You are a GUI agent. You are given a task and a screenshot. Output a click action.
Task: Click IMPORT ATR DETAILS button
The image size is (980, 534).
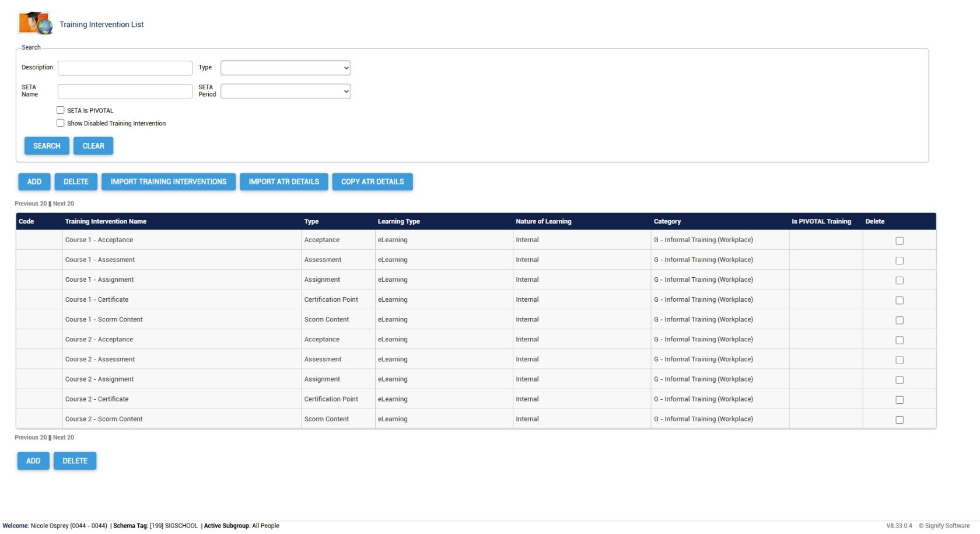[x=284, y=182]
